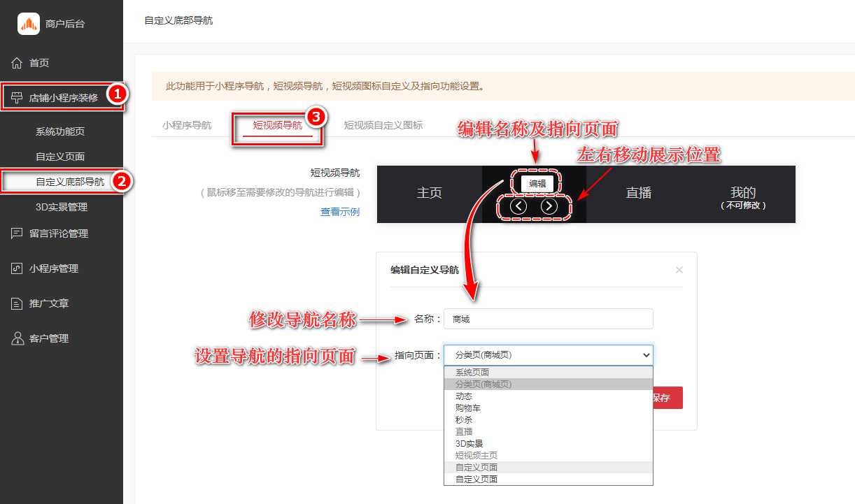The height and width of the screenshot is (504, 855).
Task: Click the 编辑自定义导航 dialog title
Action: pyautogui.click(x=425, y=270)
